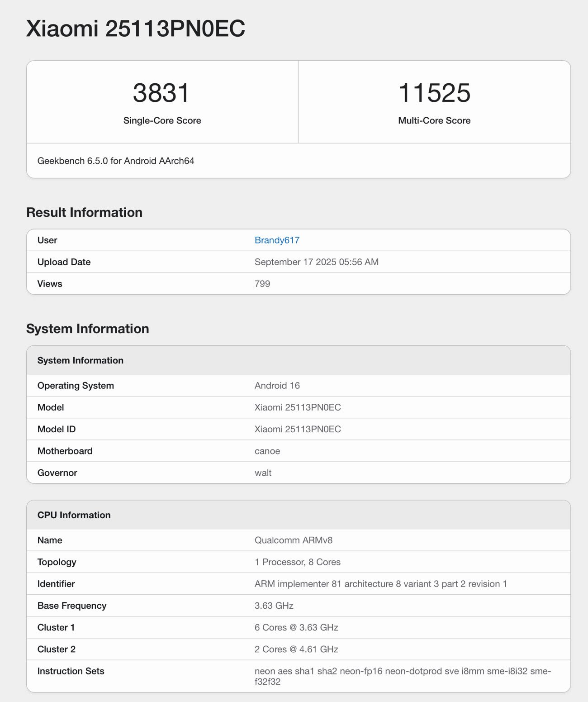Select the multi-core score 11525
588x702 pixels.
coord(434,93)
